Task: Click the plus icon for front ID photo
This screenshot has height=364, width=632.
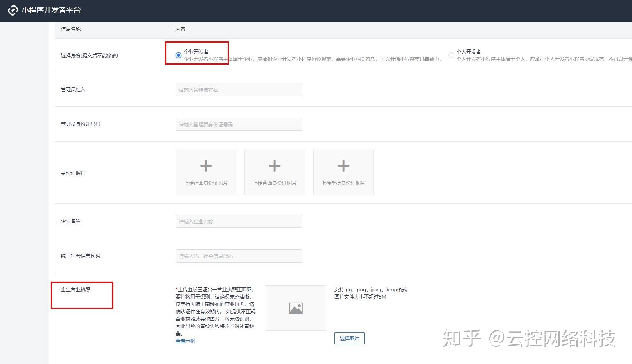Action: click(205, 166)
